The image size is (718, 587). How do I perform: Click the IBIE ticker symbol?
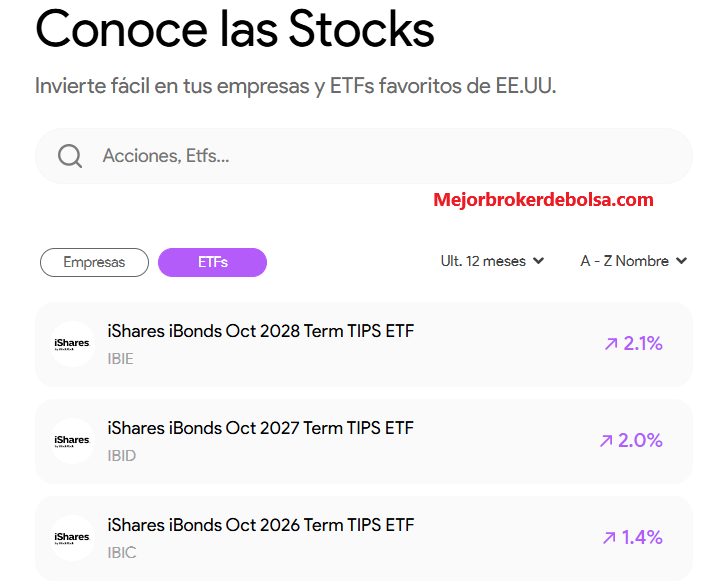120,359
